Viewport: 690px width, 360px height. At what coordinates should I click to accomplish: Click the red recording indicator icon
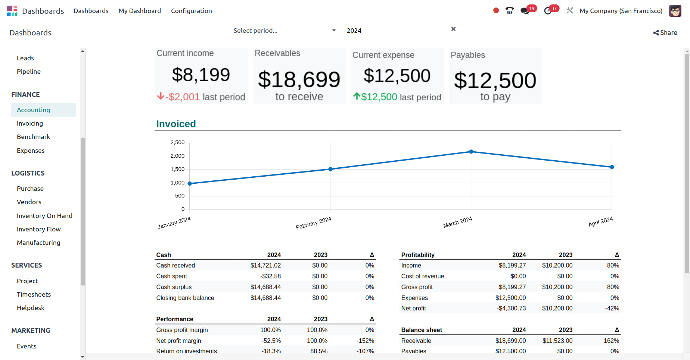496,11
